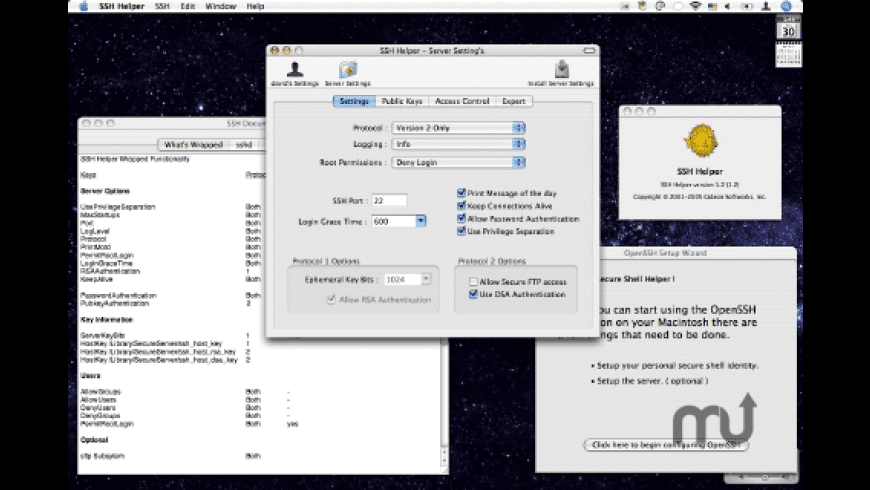Click the begin configuring OpenSSH button
Image resolution: width=870 pixels, height=490 pixels.
pos(666,445)
